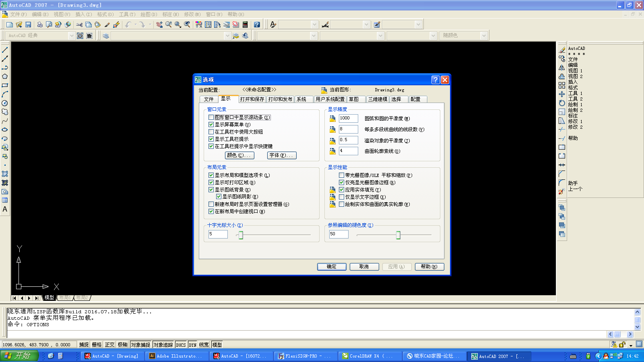Screen dimensions: 644x362
Task: Toggle 图形窗口中显示滚动条 checkbox
Action: click(x=211, y=117)
